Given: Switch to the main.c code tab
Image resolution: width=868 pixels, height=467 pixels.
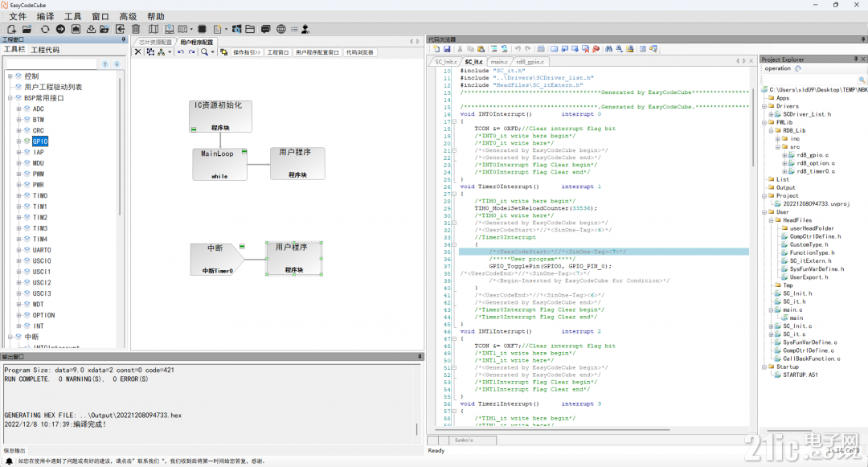Looking at the screenshot, I should pos(499,62).
